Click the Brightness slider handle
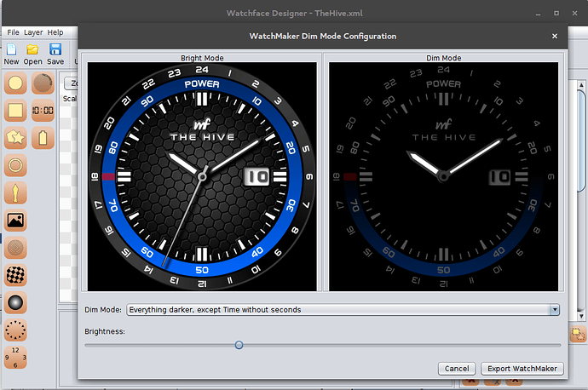This screenshot has width=588, height=390. coord(239,345)
